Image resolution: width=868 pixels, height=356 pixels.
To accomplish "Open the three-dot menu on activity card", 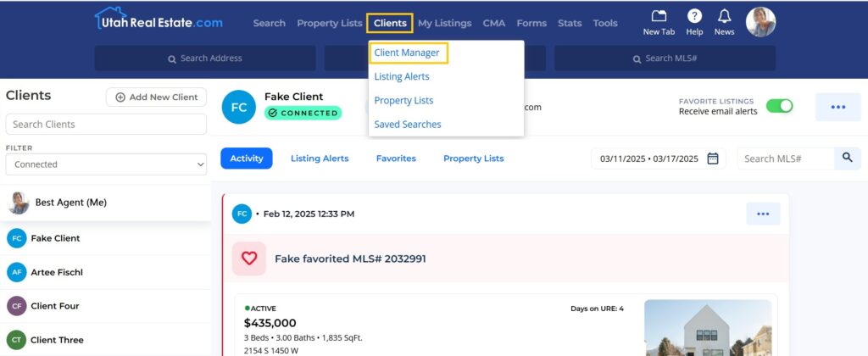I will pos(763,214).
